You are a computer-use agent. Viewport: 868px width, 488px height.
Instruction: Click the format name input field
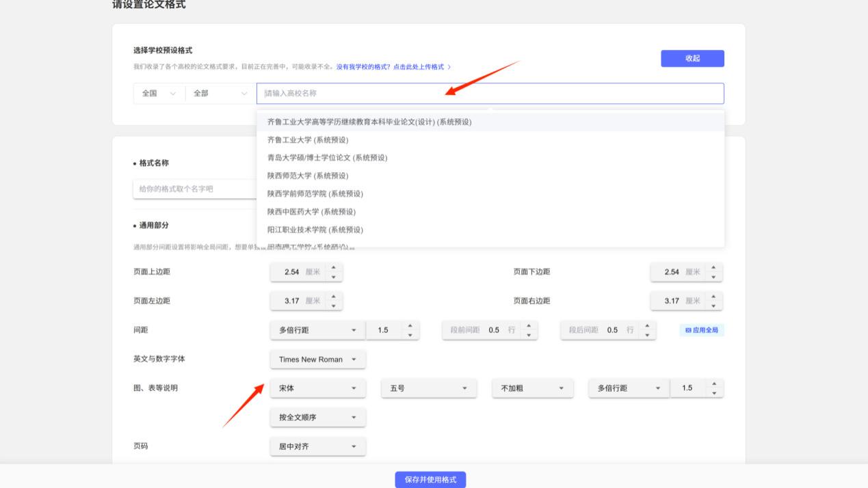pyautogui.click(x=194, y=189)
